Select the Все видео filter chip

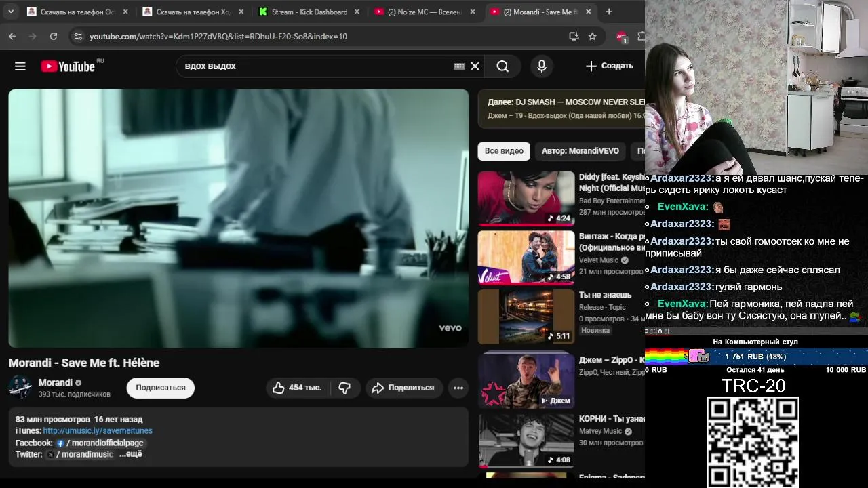point(504,151)
